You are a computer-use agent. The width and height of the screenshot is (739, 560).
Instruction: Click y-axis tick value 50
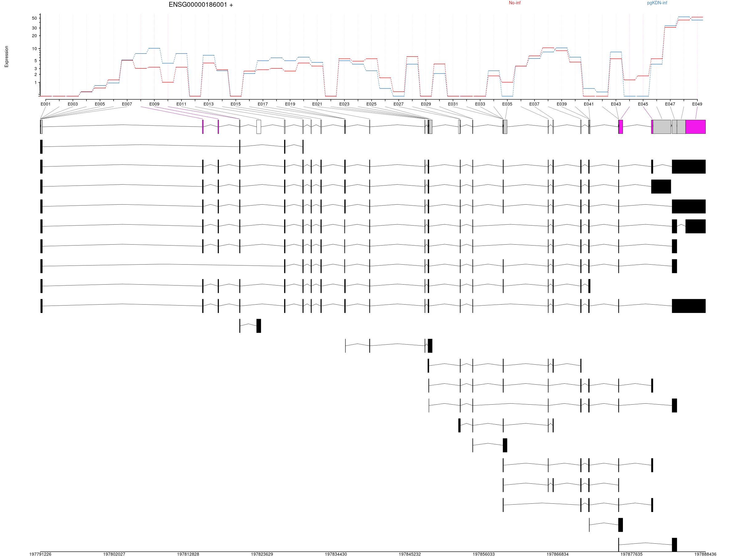(x=34, y=18)
